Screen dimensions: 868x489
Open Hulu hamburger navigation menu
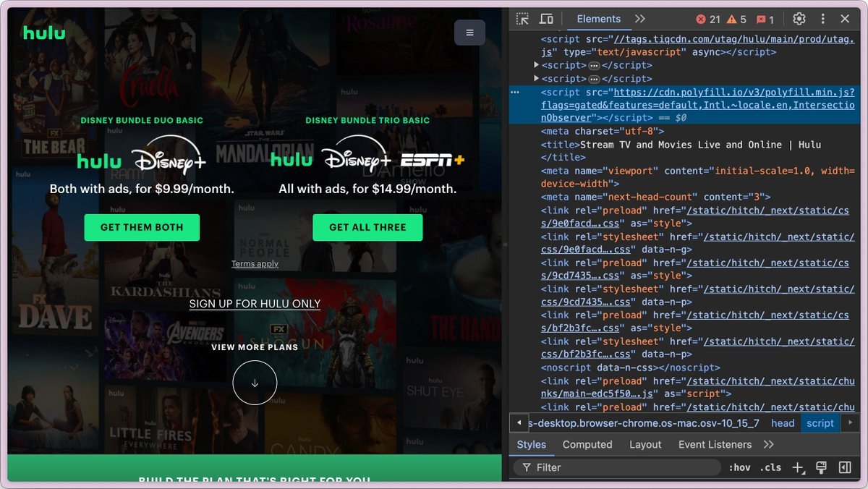(x=469, y=33)
